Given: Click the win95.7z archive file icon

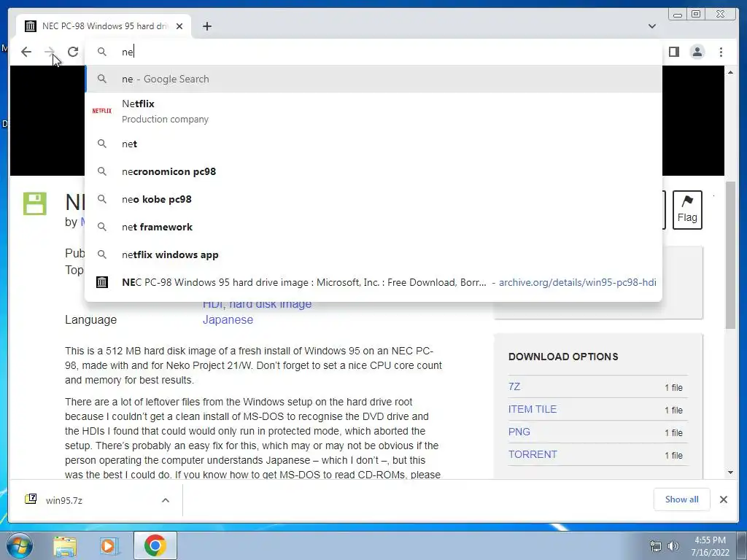Looking at the screenshot, I should pyautogui.click(x=31, y=499).
